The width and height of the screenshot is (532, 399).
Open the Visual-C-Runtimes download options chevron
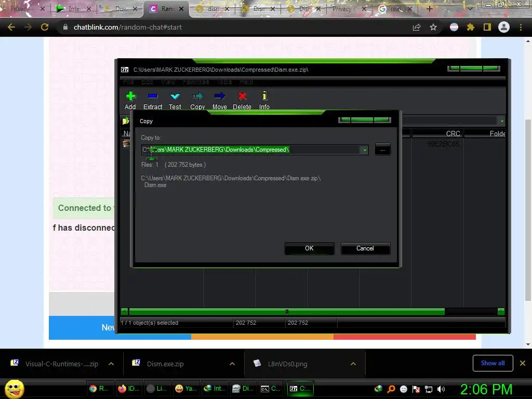coord(111,364)
